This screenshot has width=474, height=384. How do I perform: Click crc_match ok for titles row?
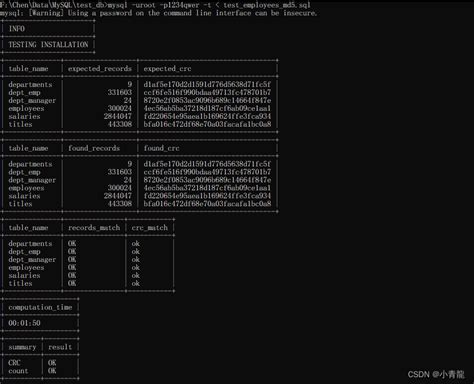[136, 284]
